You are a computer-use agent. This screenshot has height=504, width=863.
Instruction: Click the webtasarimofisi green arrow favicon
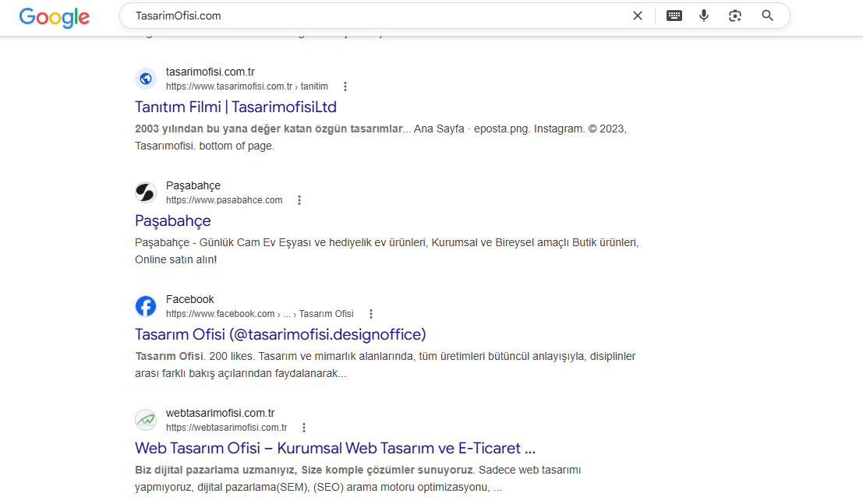(x=146, y=420)
